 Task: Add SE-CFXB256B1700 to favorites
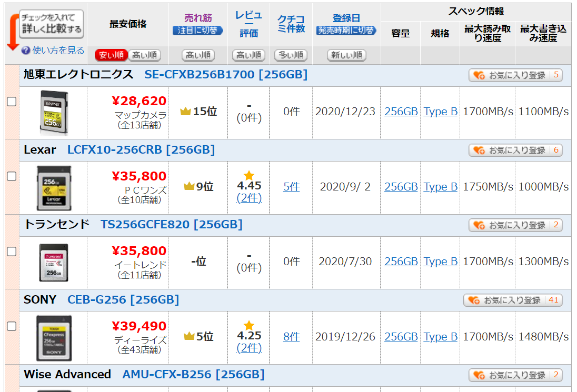point(515,75)
